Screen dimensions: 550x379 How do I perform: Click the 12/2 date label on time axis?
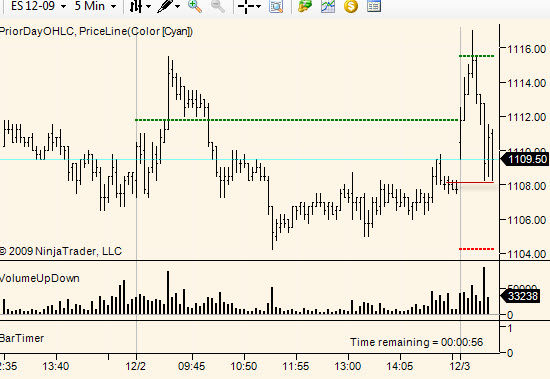tap(136, 366)
